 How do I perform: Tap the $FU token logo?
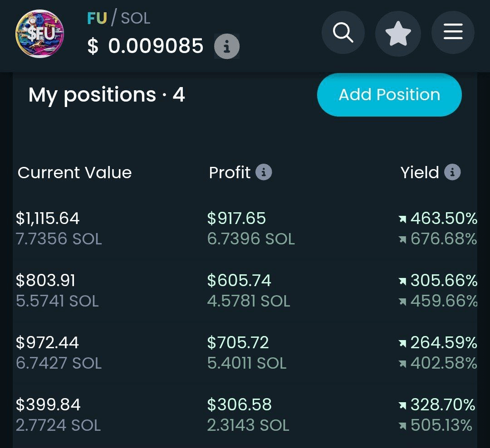[40, 34]
